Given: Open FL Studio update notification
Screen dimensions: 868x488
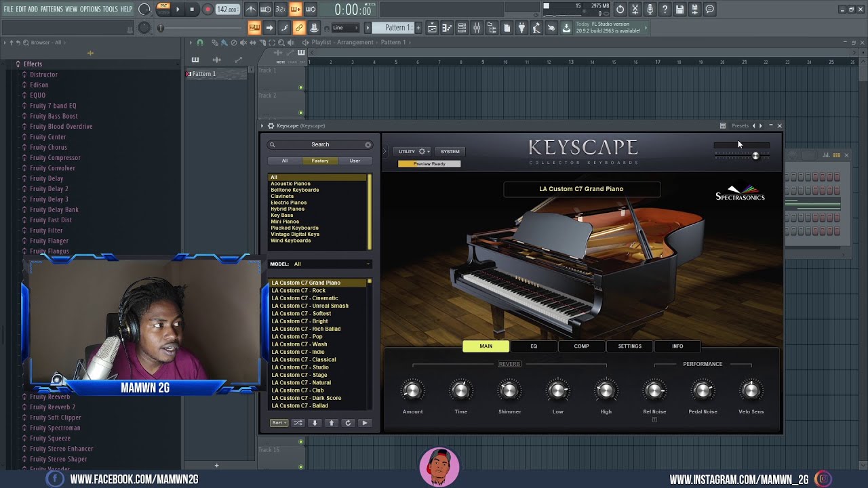Looking at the screenshot, I should coord(612,28).
